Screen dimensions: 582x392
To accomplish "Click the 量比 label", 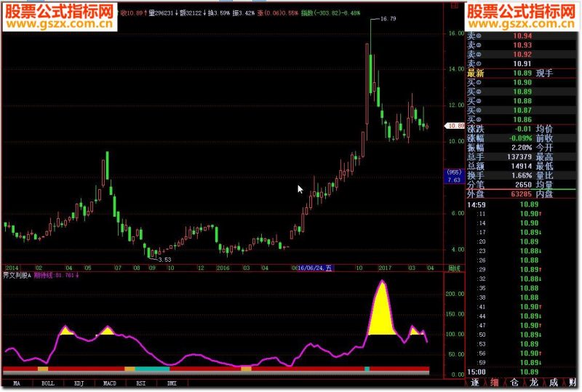I will (x=544, y=175).
